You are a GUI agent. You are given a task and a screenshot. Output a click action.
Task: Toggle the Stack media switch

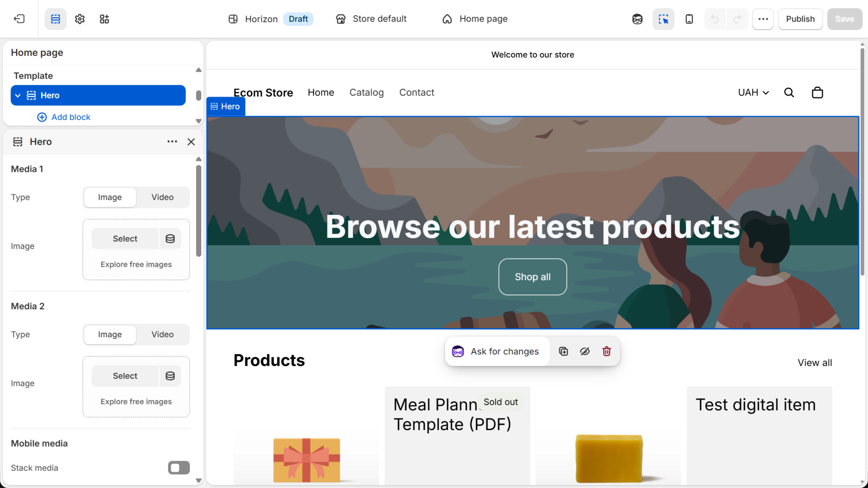(x=178, y=468)
